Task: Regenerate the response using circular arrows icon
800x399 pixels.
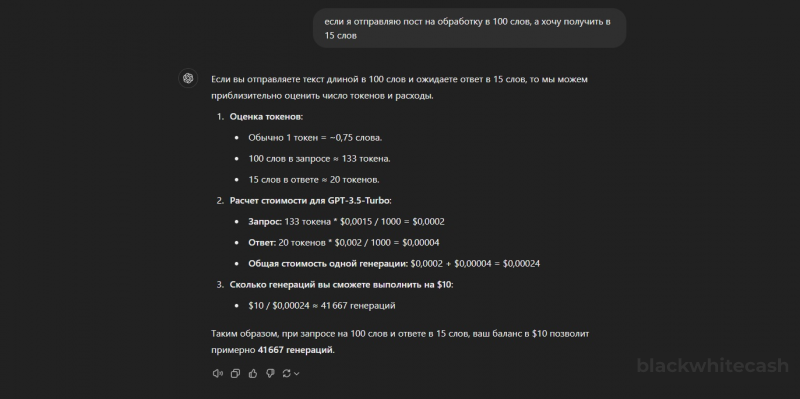Action: tap(287, 373)
